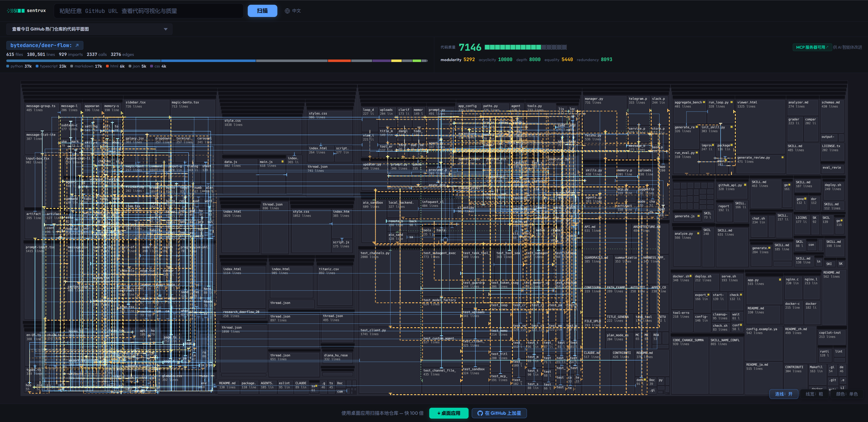This screenshot has width=868, height=422.
Task: Click the download arrow on 桌面应用 button
Action: coord(439,413)
